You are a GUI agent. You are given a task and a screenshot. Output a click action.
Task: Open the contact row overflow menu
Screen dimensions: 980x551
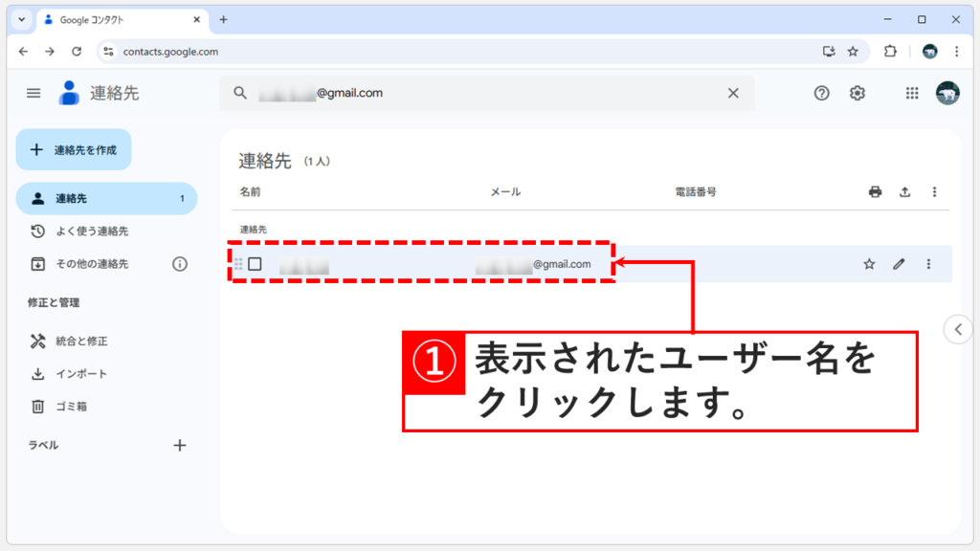point(927,263)
